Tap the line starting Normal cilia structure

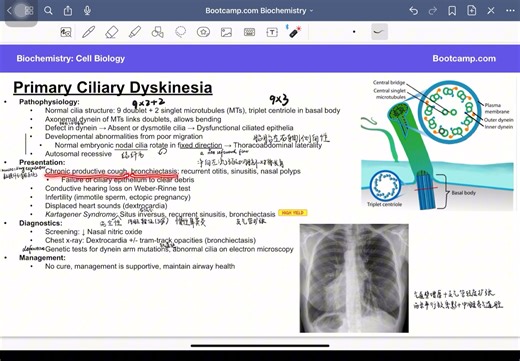pos(193,110)
